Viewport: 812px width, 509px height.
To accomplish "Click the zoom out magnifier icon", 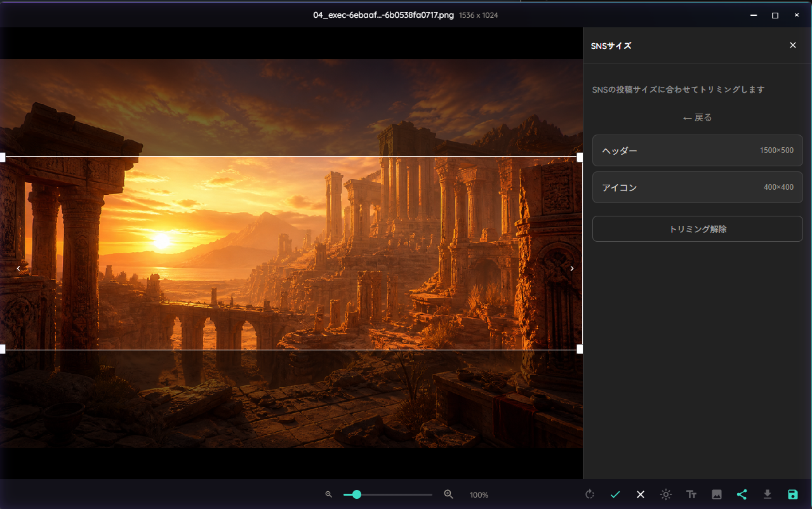I will click(329, 494).
